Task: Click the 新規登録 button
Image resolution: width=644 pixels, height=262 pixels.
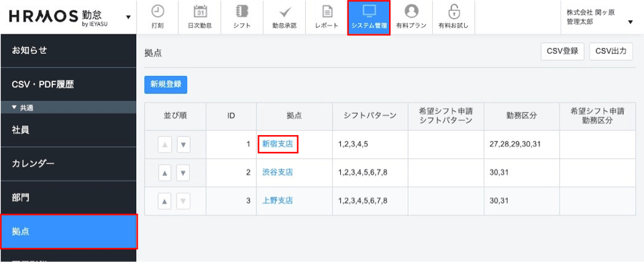Action: [166, 85]
